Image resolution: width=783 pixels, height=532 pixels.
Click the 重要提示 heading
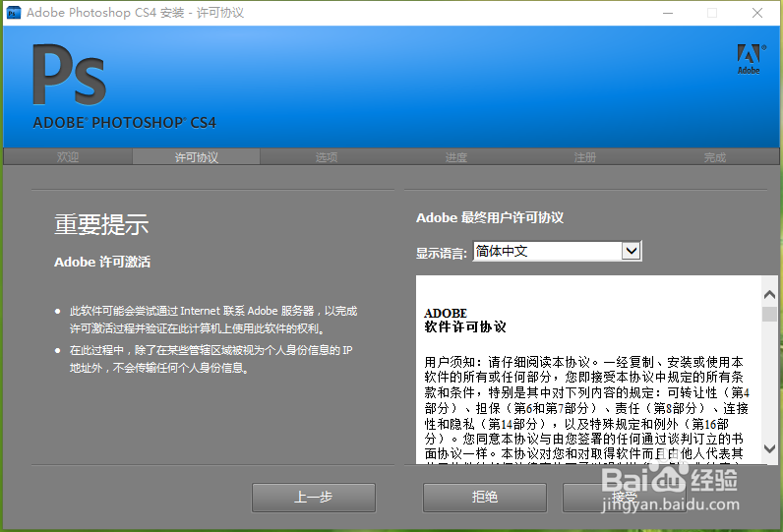(x=101, y=224)
